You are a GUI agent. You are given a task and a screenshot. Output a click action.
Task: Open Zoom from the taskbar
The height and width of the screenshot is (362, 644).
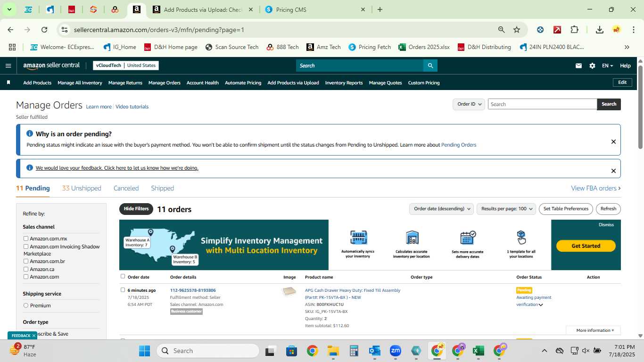396,351
